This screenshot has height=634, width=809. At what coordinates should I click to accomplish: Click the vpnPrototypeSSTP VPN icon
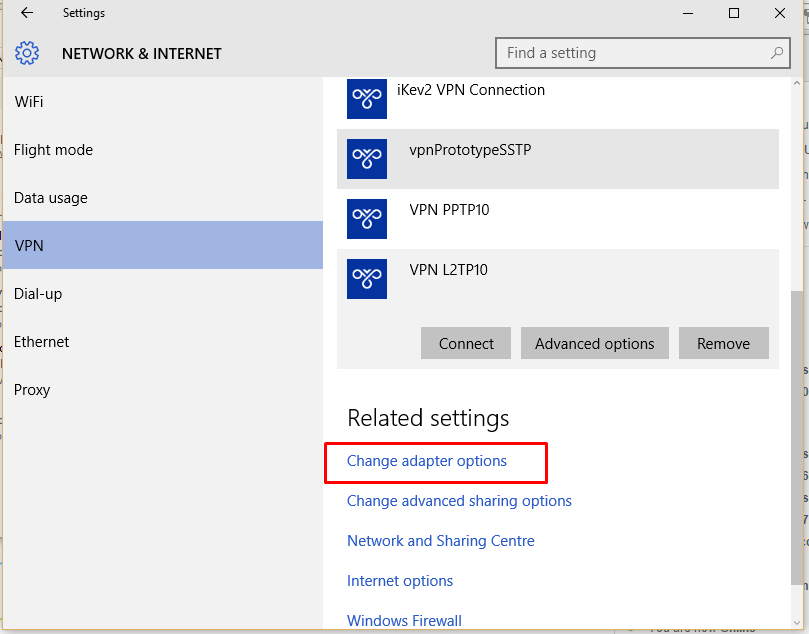point(367,159)
